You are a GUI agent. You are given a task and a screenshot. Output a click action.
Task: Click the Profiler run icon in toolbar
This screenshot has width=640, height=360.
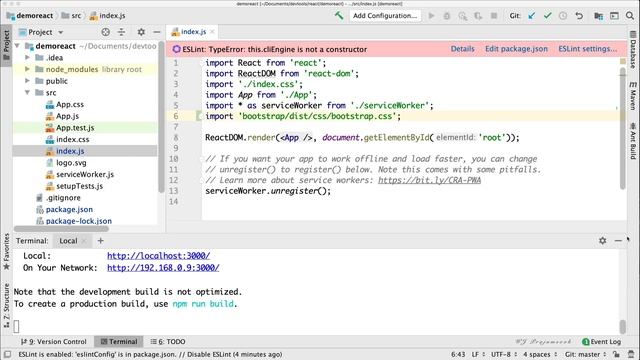(x=478, y=16)
